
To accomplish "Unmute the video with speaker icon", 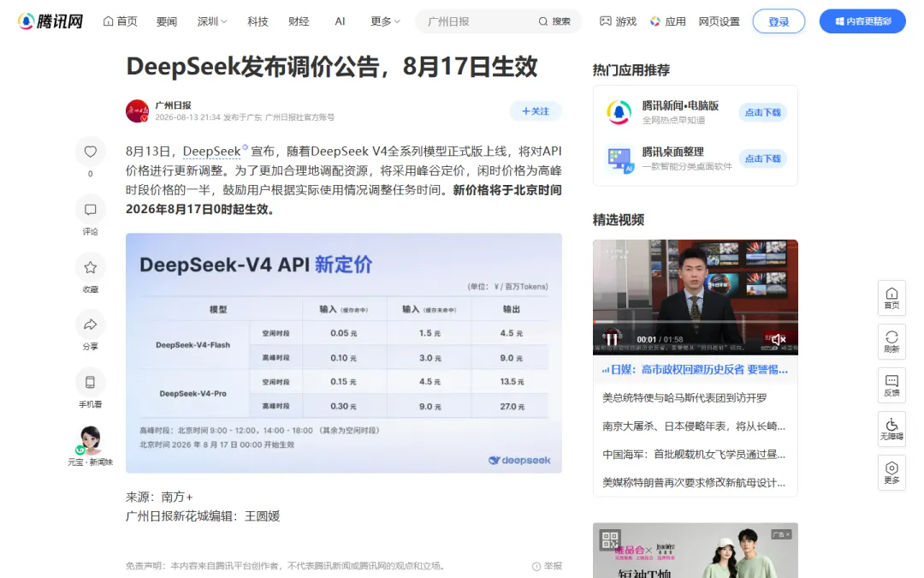I will coord(779,339).
